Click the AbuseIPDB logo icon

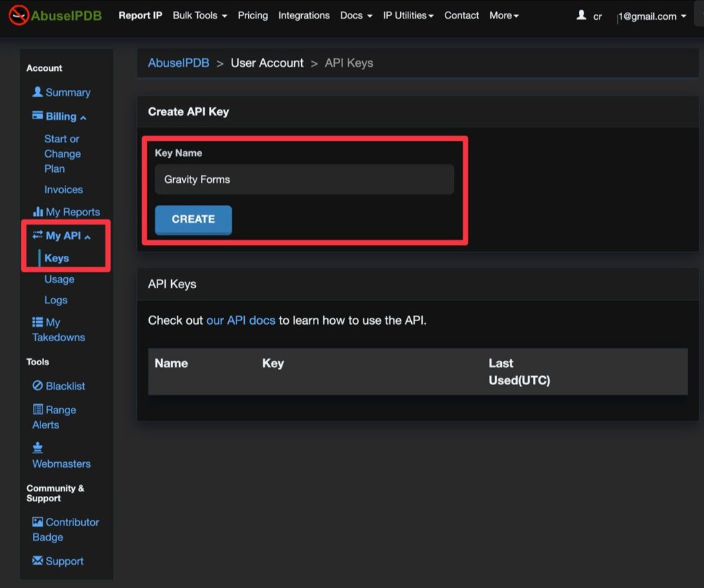click(x=19, y=15)
